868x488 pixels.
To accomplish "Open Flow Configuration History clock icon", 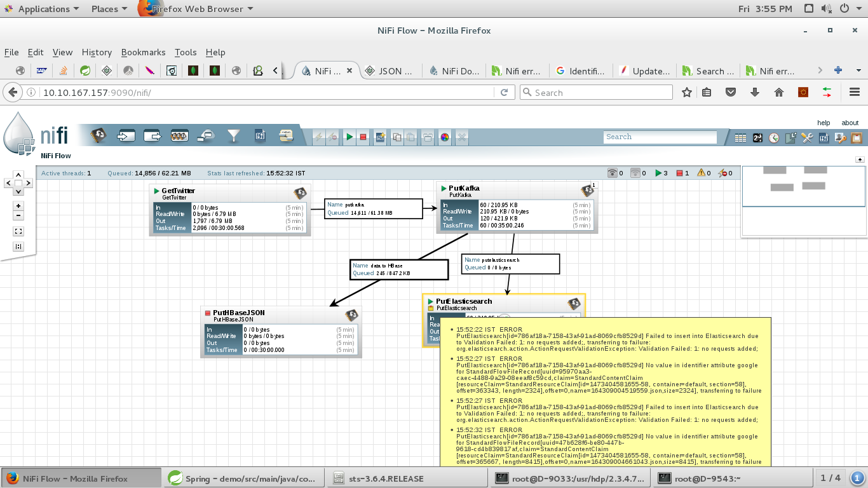I will (773, 137).
